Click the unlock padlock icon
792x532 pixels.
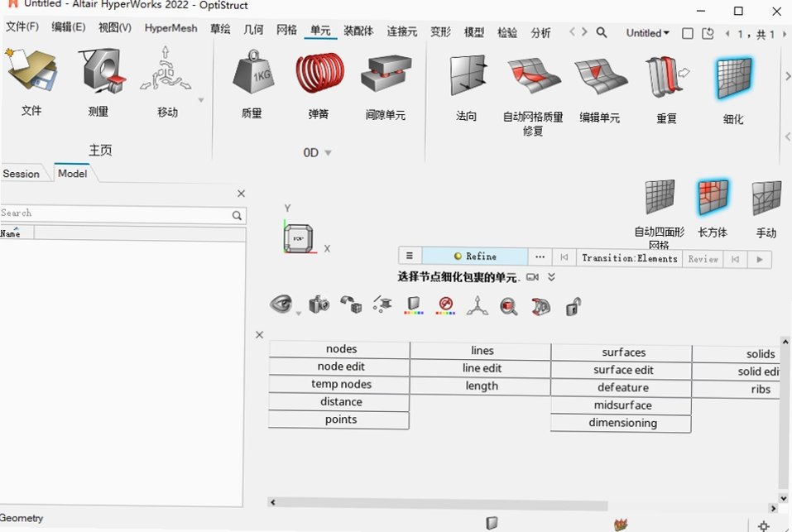pyautogui.click(x=574, y=306)
